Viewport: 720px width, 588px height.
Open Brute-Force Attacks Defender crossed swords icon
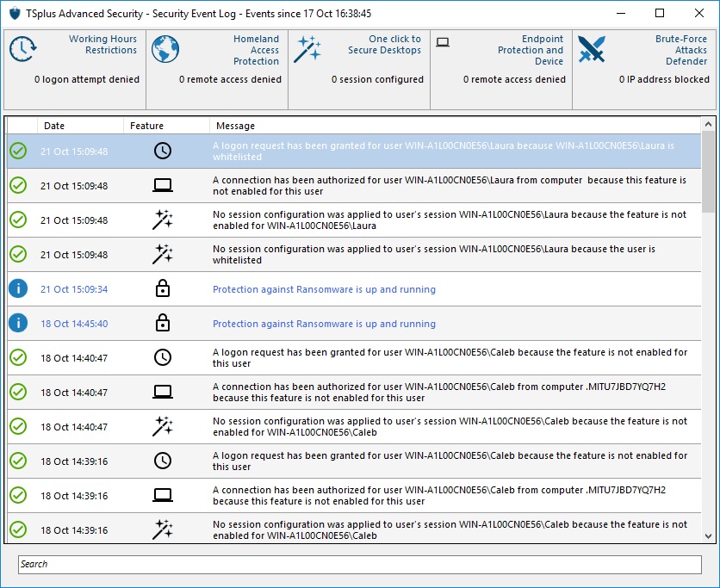click(592, 49)
